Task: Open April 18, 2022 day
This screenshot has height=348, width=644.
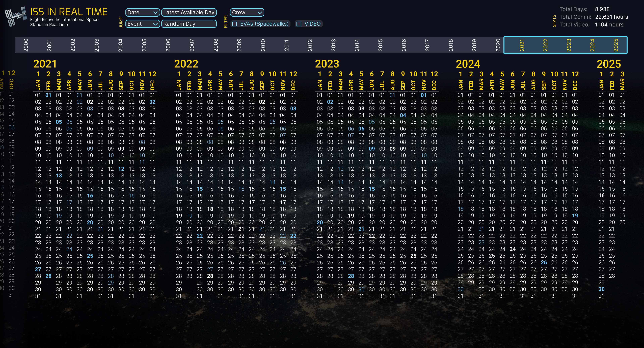Action: (x=210, y=209)
